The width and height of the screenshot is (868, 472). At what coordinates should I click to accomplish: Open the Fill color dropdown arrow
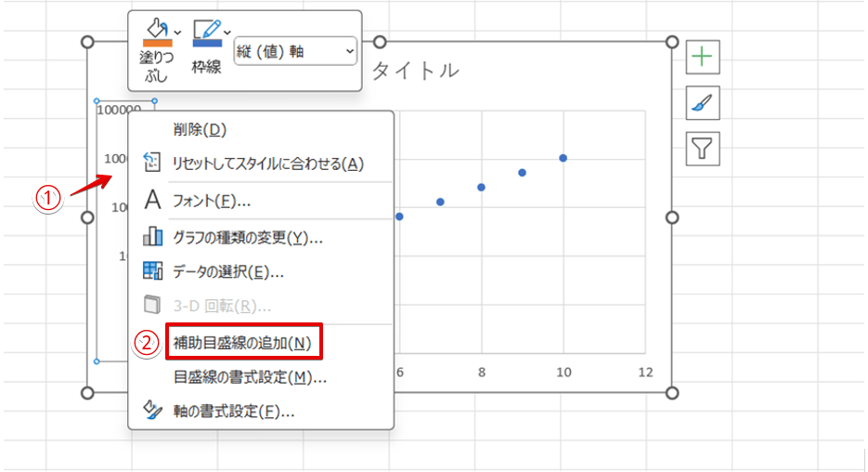coord(177,33)
